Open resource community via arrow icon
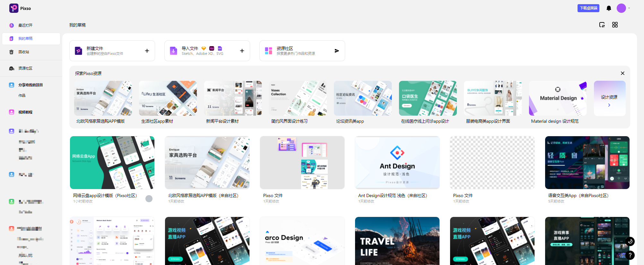644x265 pixels. point(337,51)
